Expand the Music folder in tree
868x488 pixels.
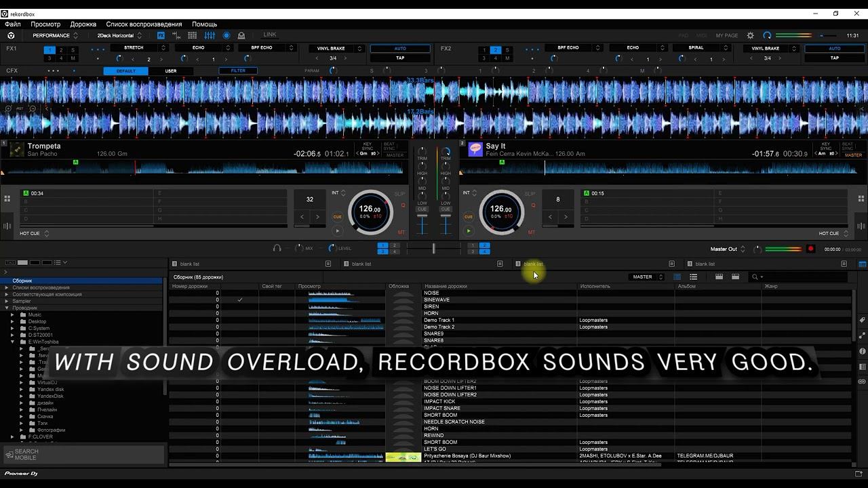[12, 314]
